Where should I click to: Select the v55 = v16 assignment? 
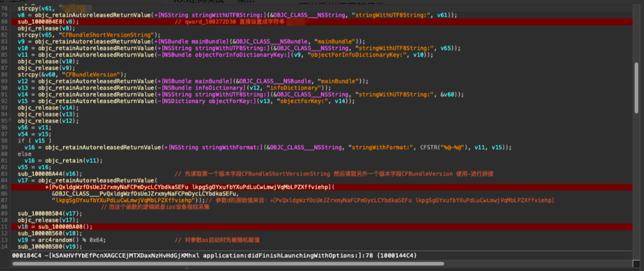34,167
